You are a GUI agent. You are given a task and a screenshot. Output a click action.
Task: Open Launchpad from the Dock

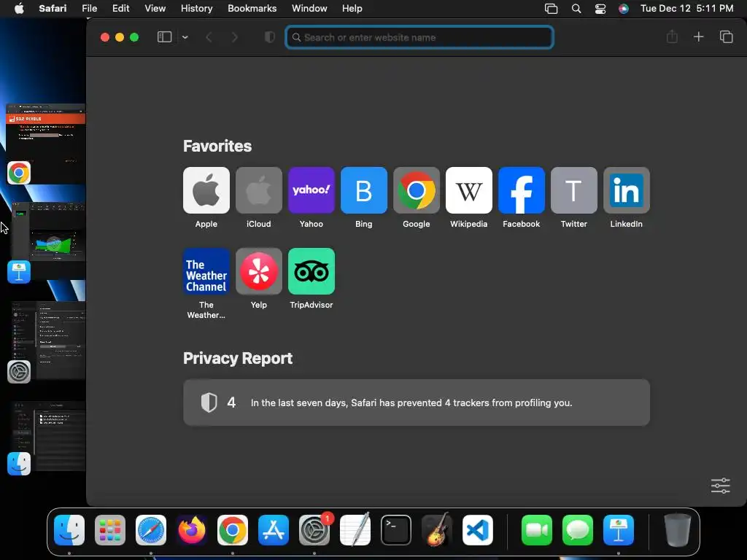[x=110, y=529]
